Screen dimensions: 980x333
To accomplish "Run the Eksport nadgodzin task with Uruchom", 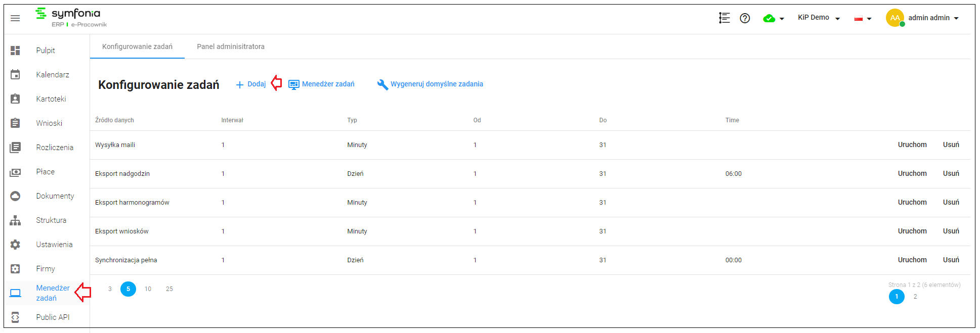I will point(912,173).
